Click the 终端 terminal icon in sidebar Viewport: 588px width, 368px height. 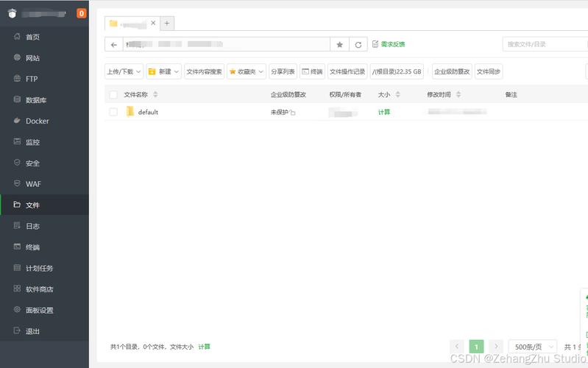[x=17, y=247]
